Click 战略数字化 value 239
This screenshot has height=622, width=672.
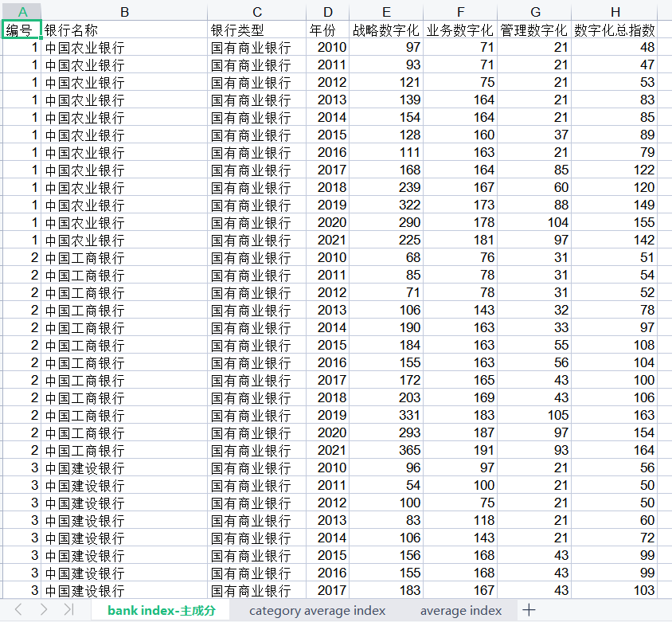pyautogui.click(x=386, y=187)
